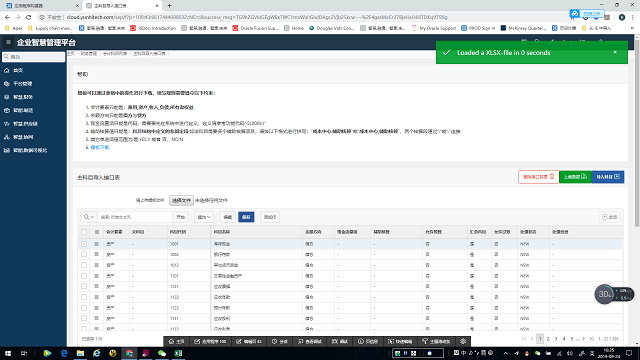Click the red delete interface data button
The height and width of the screenshot is (360, 640).
pos(538,177)
